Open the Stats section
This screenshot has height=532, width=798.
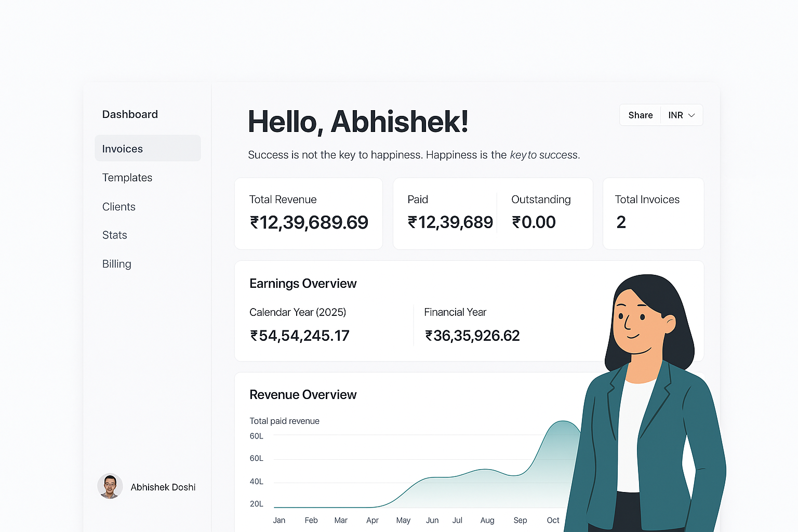[114, 235]
